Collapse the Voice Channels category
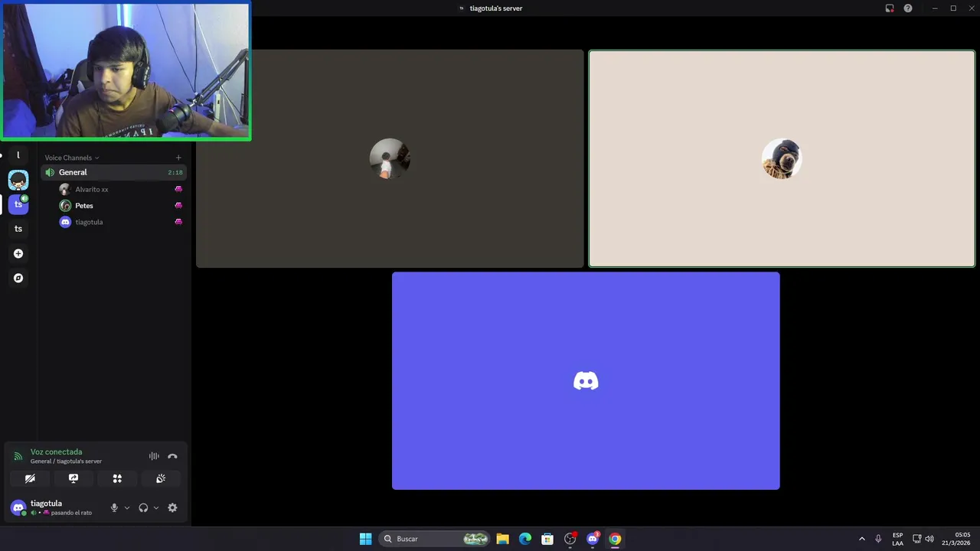The height and width of the screenshot is (551, 980). click(72, 158)
